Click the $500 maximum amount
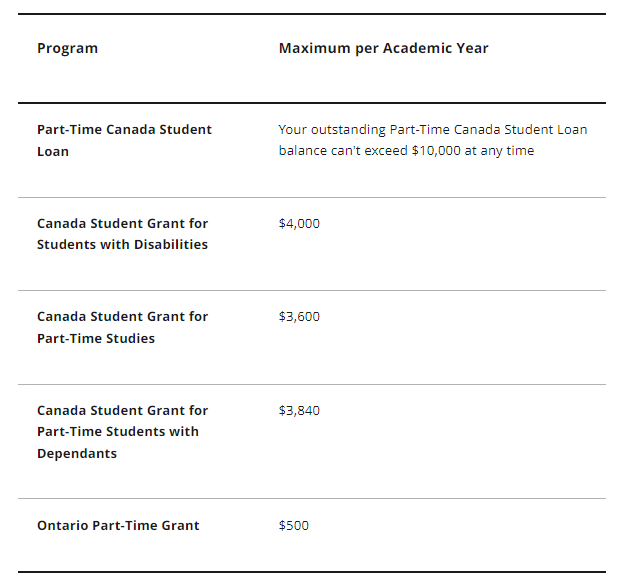This screenshot has width=621, height=587. [x=293, y=526]
